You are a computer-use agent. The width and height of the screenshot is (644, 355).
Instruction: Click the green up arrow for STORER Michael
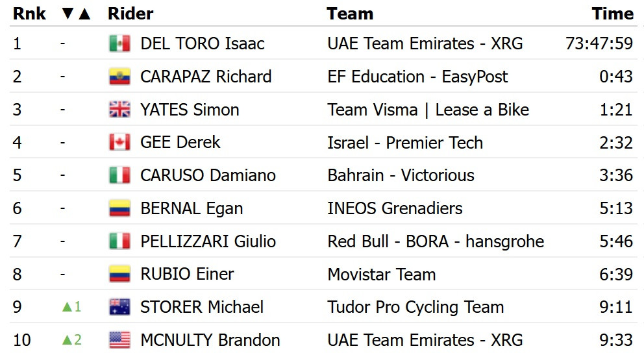tap(68, 307)
